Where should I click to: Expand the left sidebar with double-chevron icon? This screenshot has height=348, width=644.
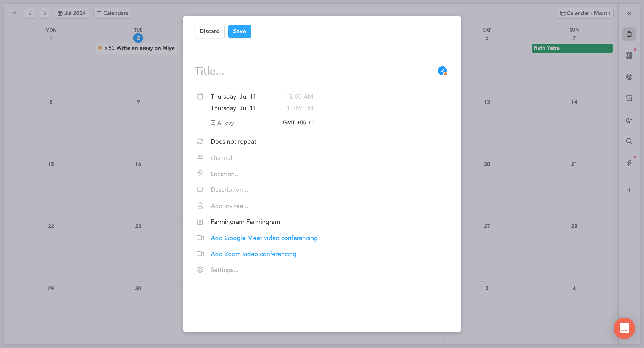[15, 13]
